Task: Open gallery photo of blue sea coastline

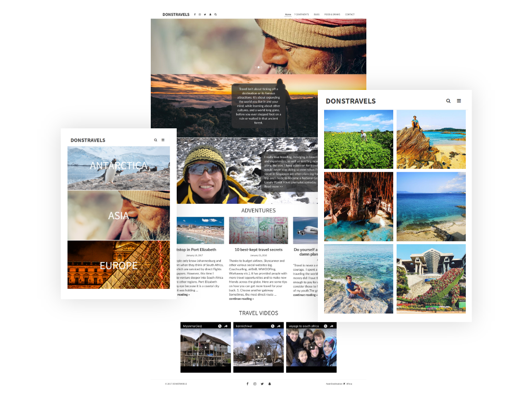Action: 431,206
